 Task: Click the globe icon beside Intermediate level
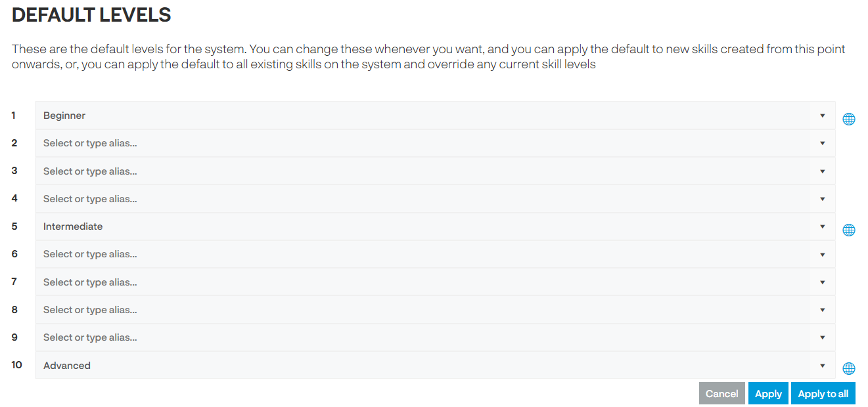tap(849, 230)
